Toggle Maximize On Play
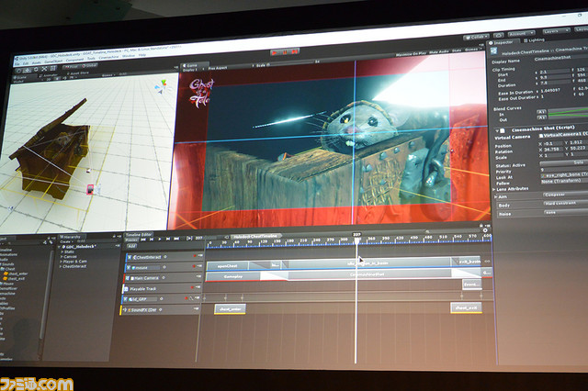This screenshot has height=391, width=588. pos(411,54)
